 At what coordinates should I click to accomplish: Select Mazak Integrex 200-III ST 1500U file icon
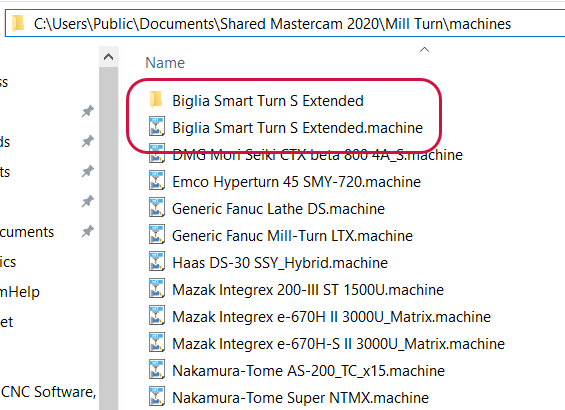click(157, 289)
